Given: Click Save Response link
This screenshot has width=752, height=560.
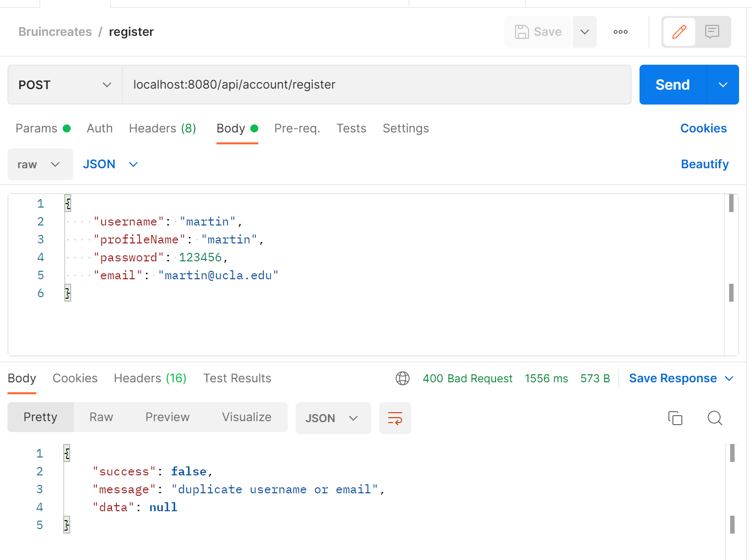Looking at the screenshot, I should coord(673,378).
